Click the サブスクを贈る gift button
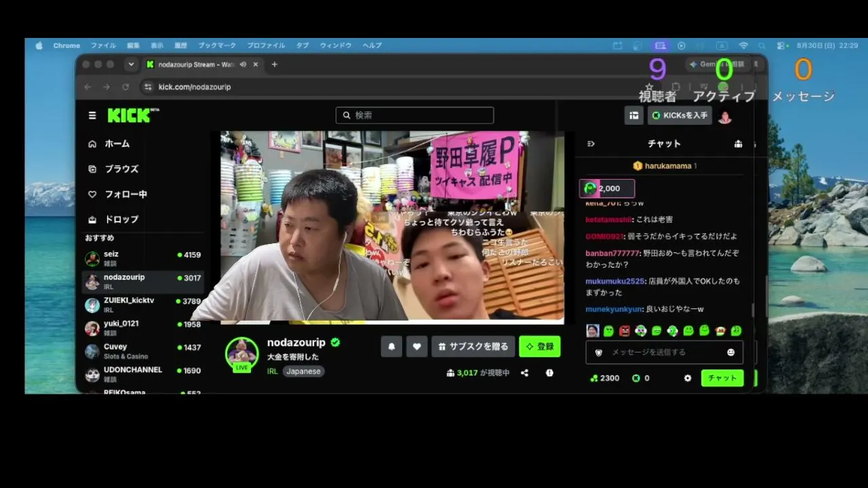868x488 pixels. 473,346
